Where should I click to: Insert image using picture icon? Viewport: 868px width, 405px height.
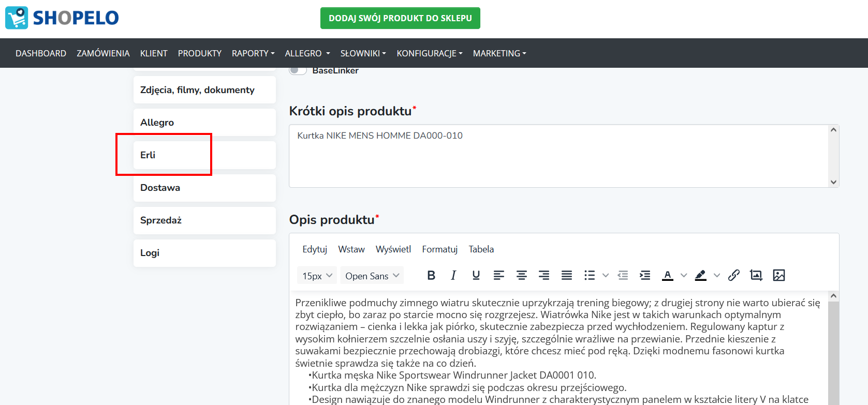pyautogui.click(x=779, y=275)
